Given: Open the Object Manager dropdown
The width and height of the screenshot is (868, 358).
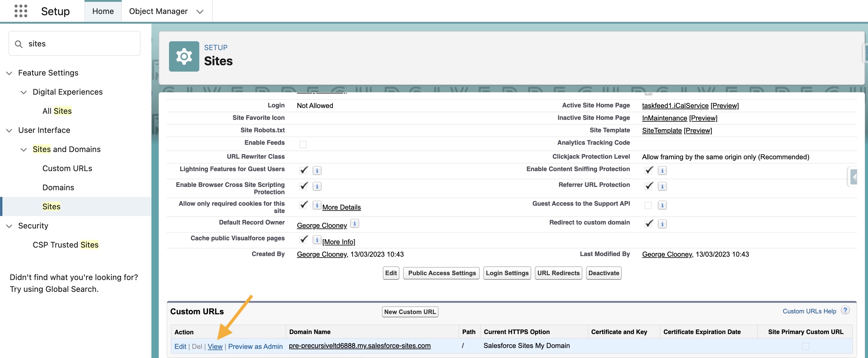Looking at the screenshot, I should pos(200,11).
